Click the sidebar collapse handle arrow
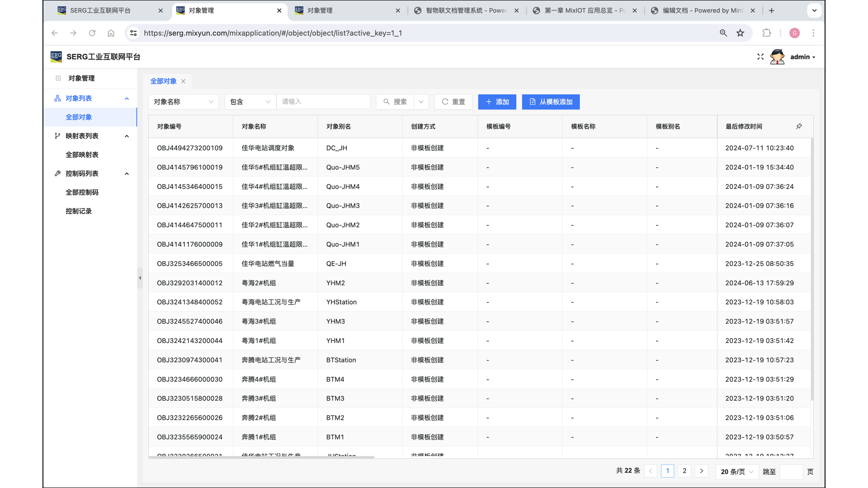Viewport: 868px width, 488px height. [140, 278]
